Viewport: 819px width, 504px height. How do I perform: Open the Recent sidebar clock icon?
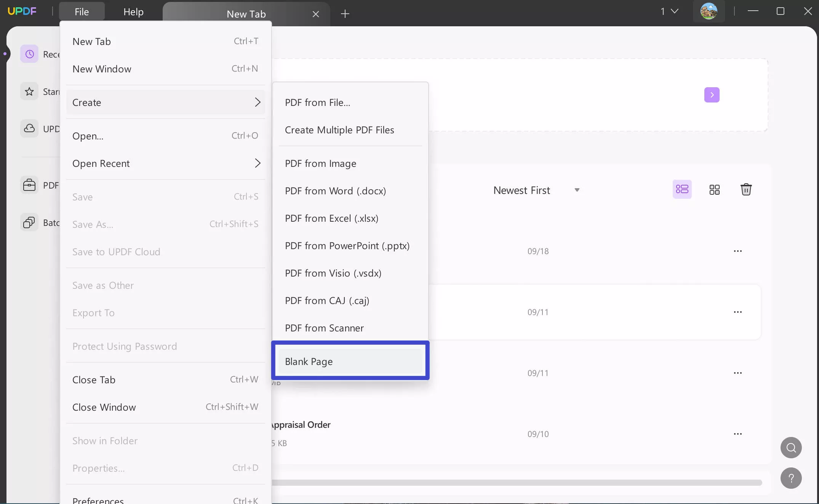tap(29, 54)
